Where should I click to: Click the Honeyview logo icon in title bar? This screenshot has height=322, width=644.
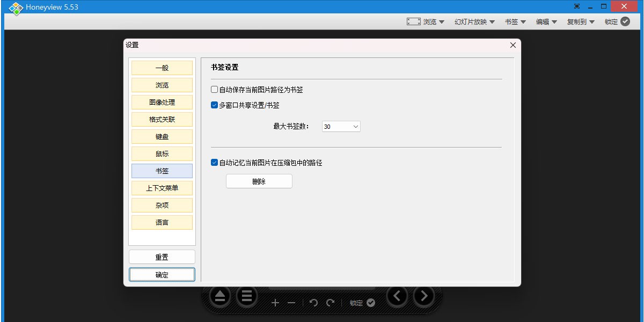pyautogui.click(x=16, y=8)
